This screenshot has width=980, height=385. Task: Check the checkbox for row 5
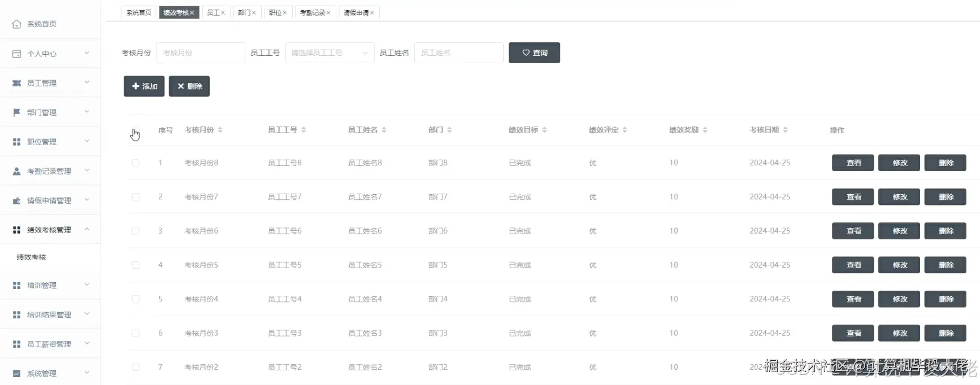click(136, 299)
